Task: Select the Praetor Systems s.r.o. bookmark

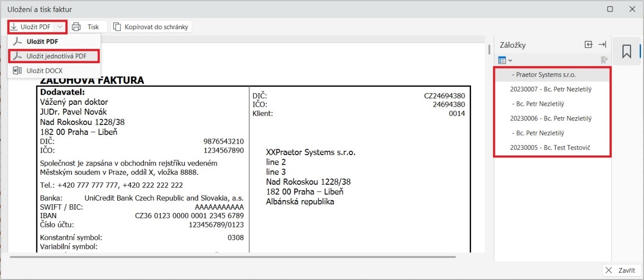Action: [544, 75]
